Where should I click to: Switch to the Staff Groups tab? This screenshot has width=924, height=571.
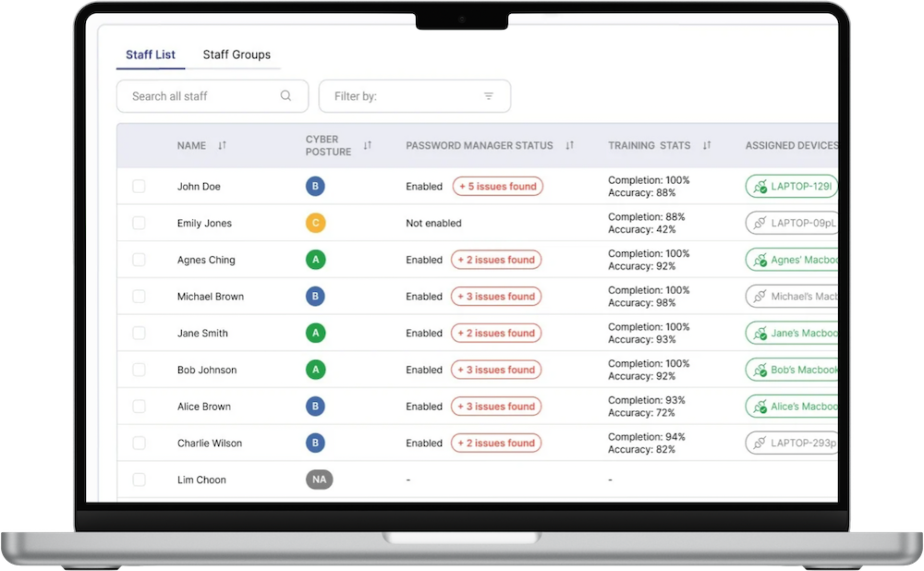coord(237,55)
